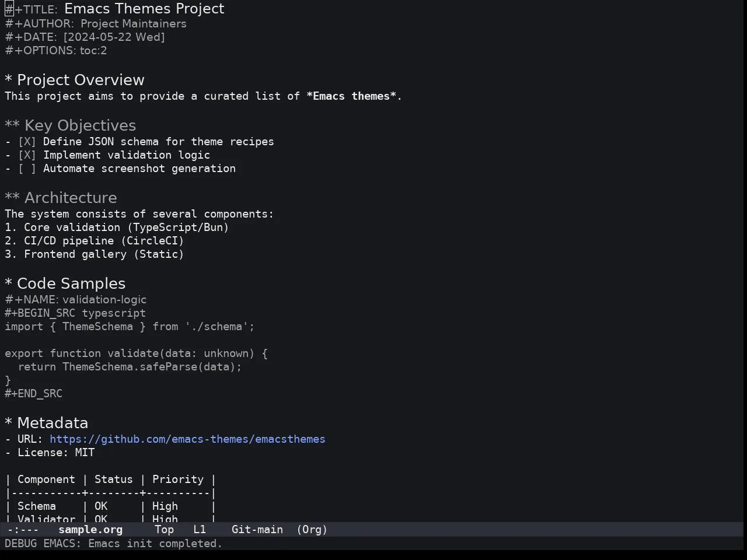
Task: Click the 'High' cell in the Schema row
Action: [x=165, y=506]
